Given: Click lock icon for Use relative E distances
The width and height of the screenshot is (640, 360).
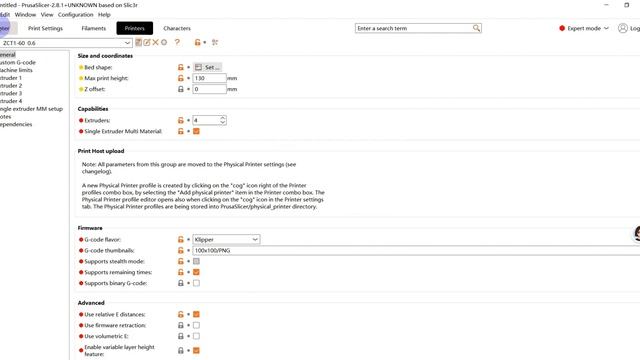Looking at the screenshot, I should (181, 314).
